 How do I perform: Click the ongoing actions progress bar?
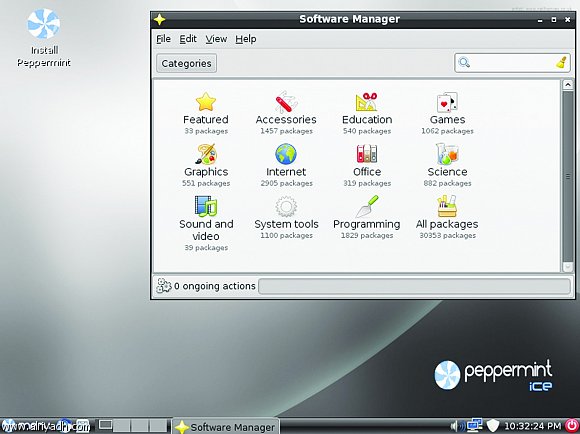(414, 286)
